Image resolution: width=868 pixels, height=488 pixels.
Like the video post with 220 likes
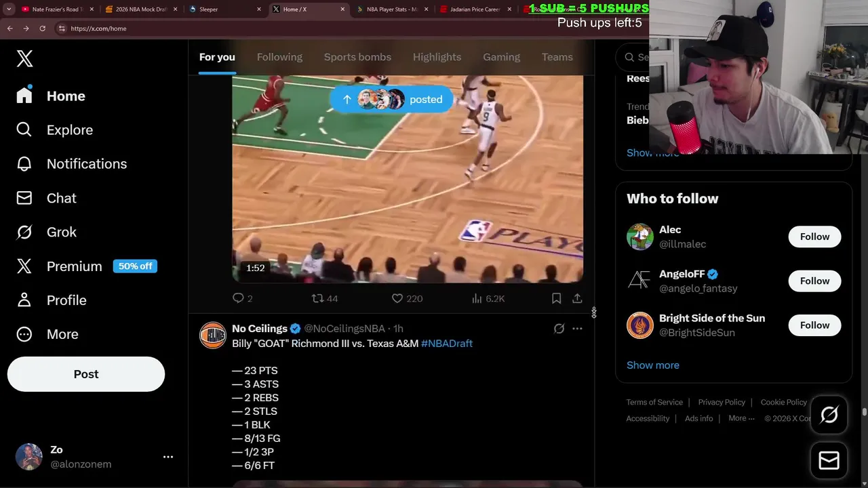pyautogui.click(x=407, y=298)
